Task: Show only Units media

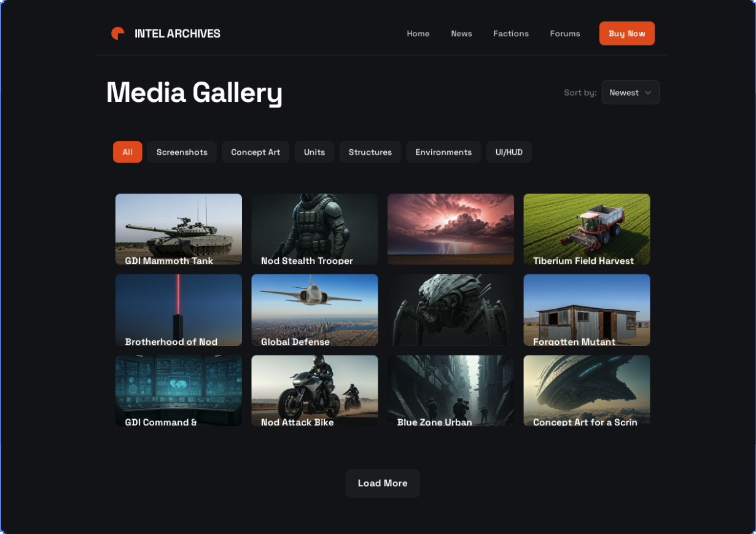Action: [x=314, y=152]
